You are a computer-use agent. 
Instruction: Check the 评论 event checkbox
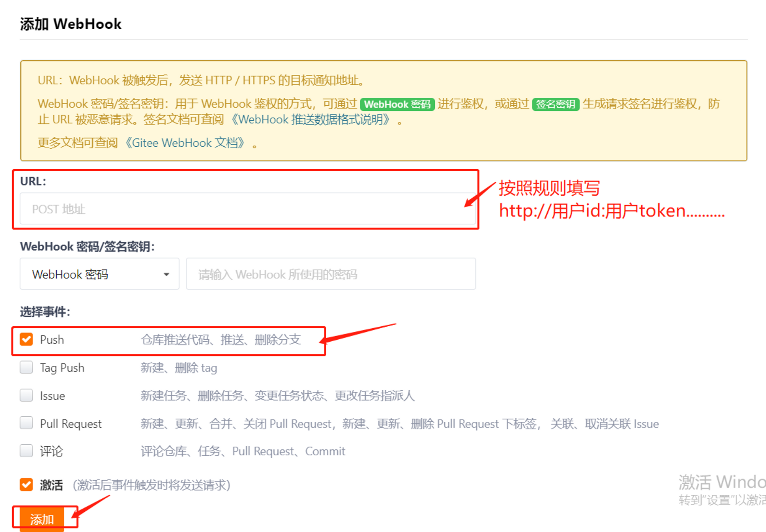pos(26,451)
